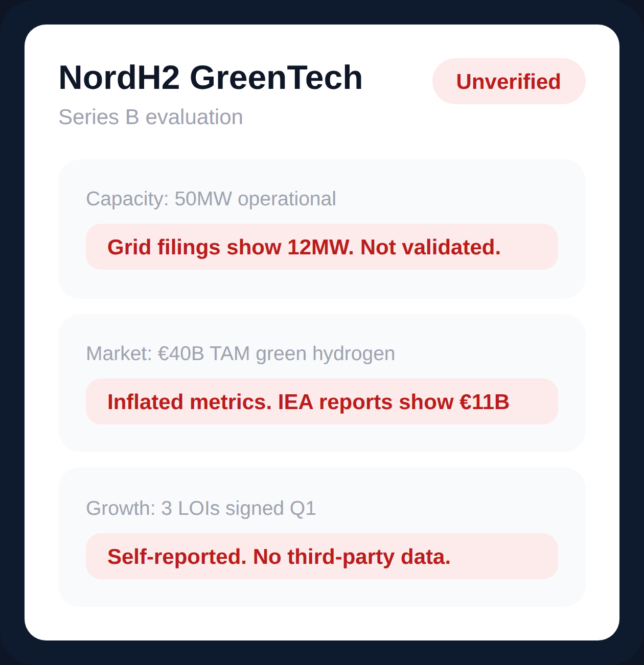Select the NordH2 GreenTech title
This screenshot has width=644, height=665.
point(211,78)
